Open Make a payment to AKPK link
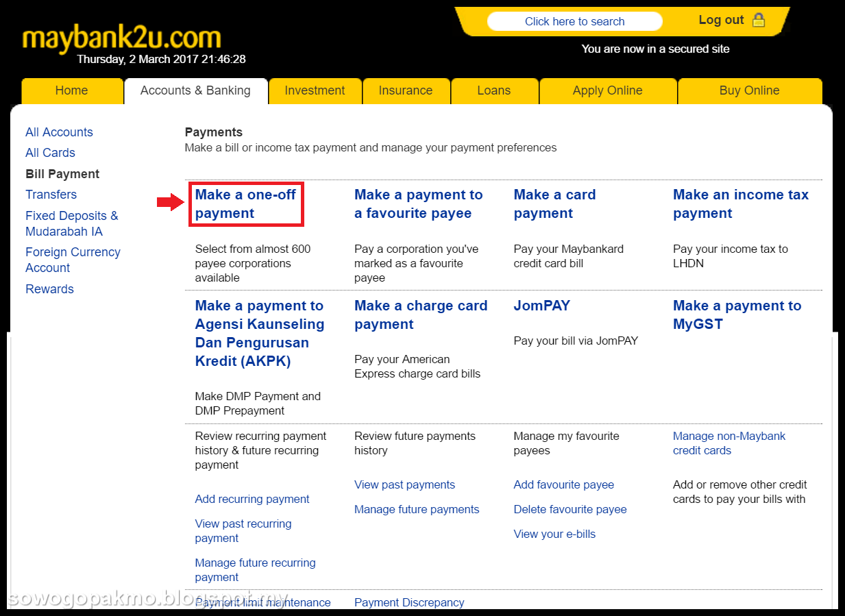845x616 pixels. 260,333
